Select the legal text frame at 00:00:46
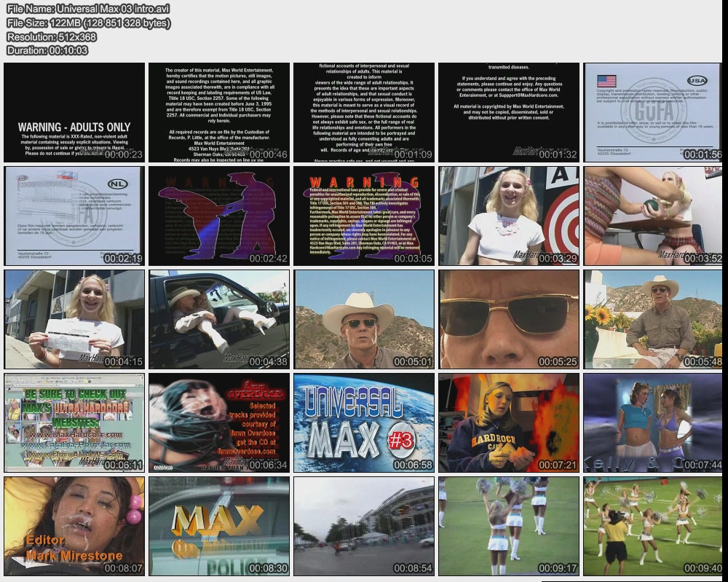 [x=218, y=112]
